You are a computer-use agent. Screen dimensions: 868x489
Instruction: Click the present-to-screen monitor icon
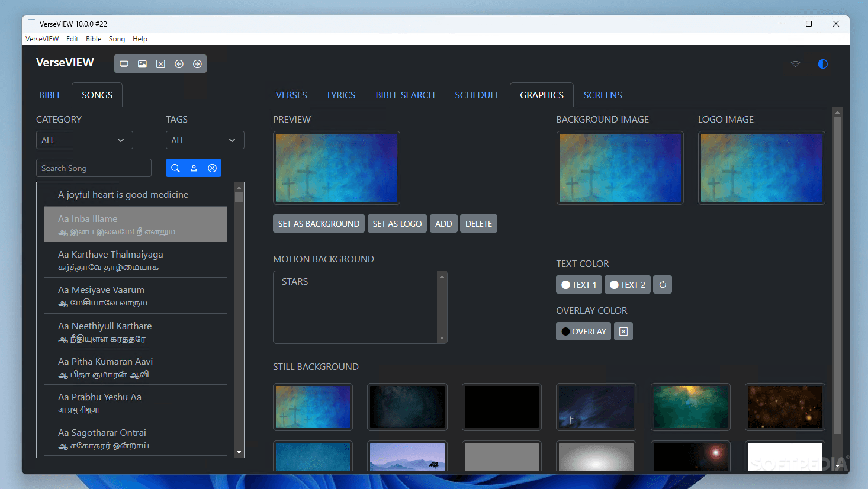click(124, 64)
